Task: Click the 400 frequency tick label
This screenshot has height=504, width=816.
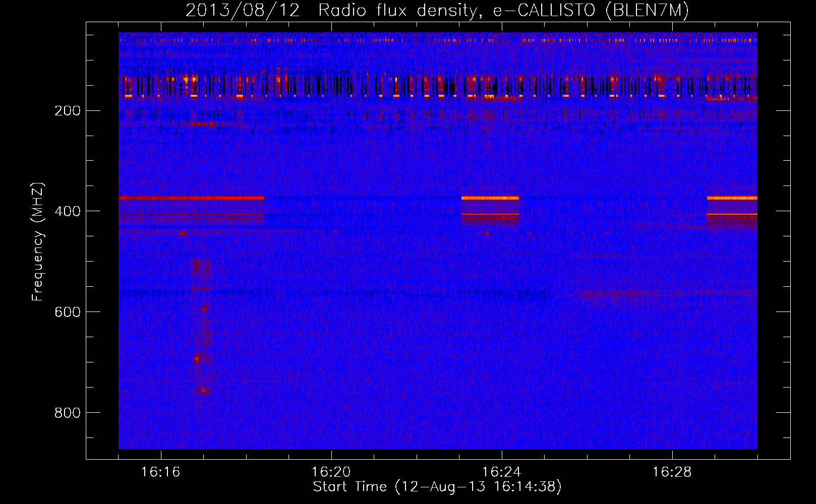Action: [x=68, y=211]
